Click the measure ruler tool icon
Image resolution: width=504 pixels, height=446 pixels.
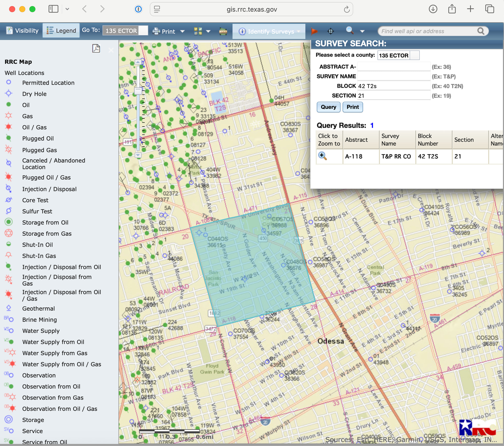click(x=223, y=31)
